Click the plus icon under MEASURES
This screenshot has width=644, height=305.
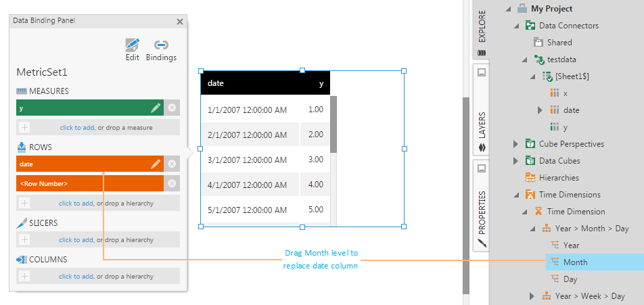tap(24, 127)
